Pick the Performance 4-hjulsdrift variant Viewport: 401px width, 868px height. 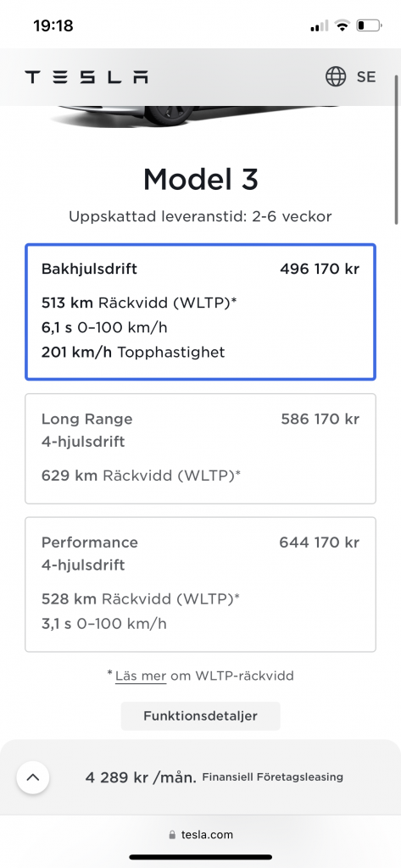coord(200,585)
